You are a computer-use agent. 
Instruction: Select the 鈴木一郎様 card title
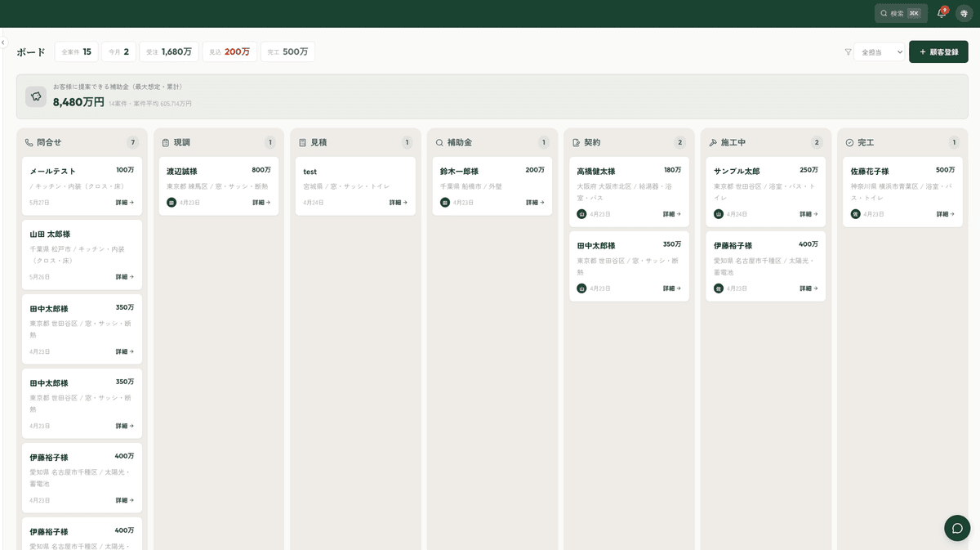pos(459,172)
